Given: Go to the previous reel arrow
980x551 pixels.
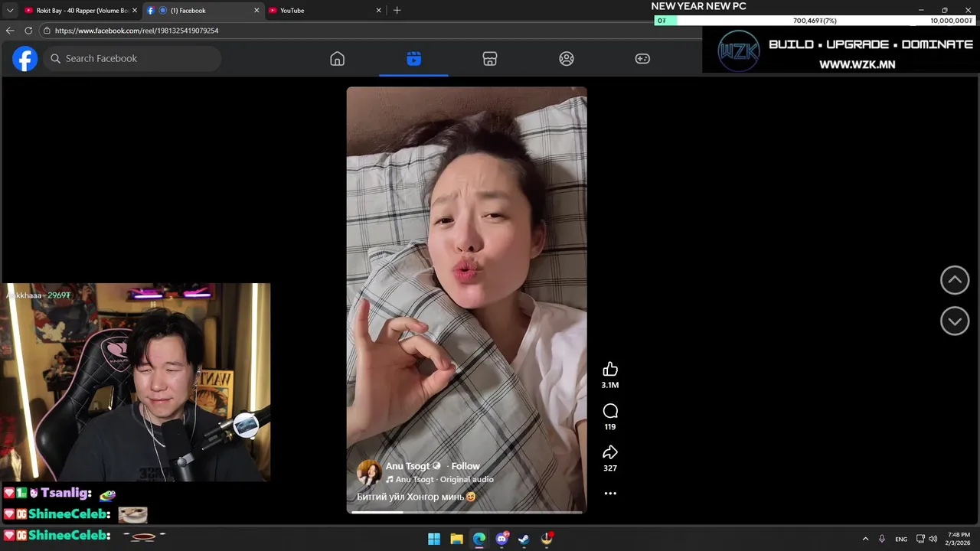Looking at the screenshot, I should (x=955, y=280).
